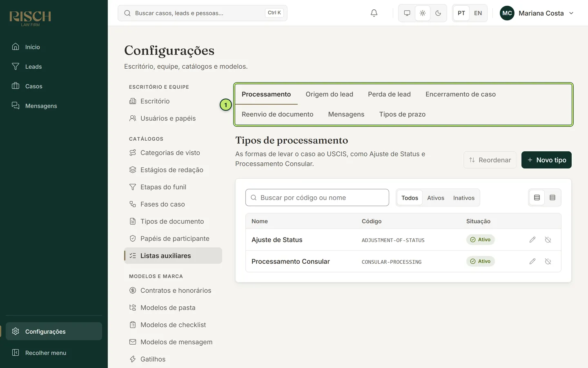Screen dimensions: 588x368
Task: Deactivate Processamento Consular row icon
Action: [548, 261]
